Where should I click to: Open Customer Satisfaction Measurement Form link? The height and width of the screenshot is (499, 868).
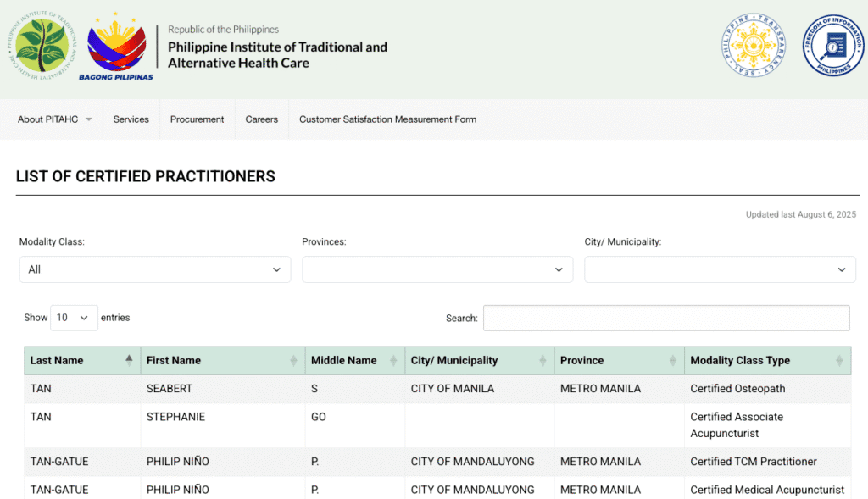click(x=387, y=119)
